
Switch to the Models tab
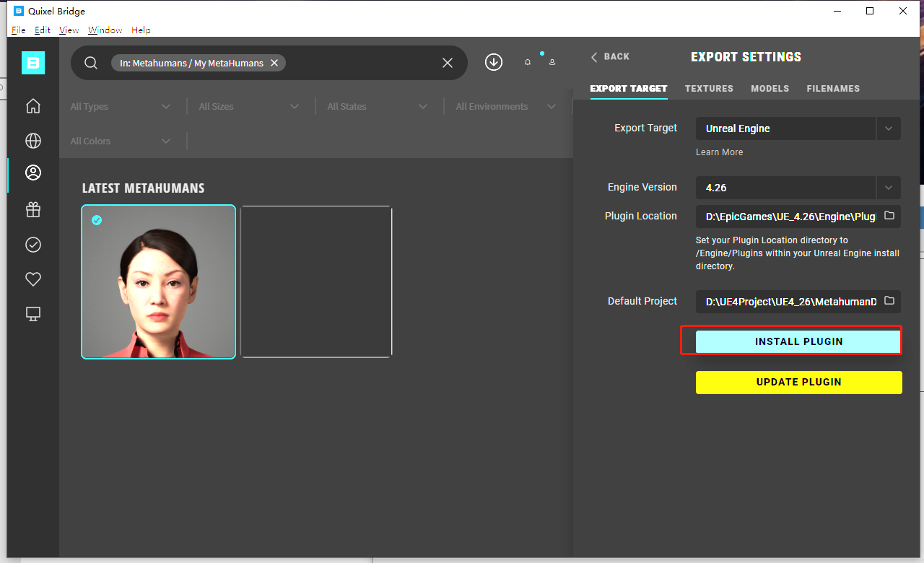pyautogui.click(x=770, y=89)
